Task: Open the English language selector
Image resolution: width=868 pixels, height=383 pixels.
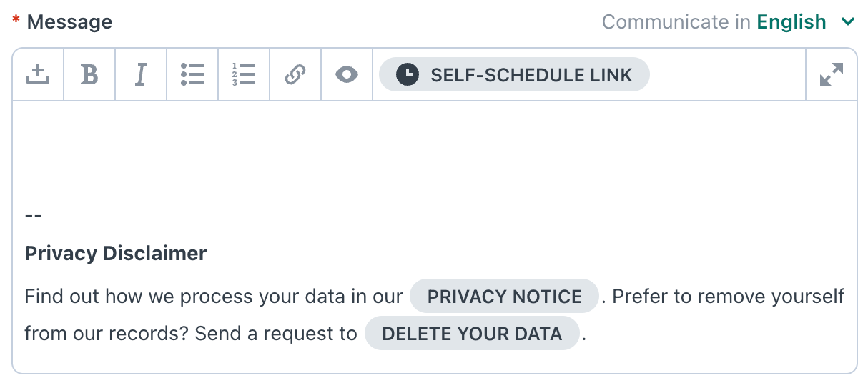Action: (791, 22)
